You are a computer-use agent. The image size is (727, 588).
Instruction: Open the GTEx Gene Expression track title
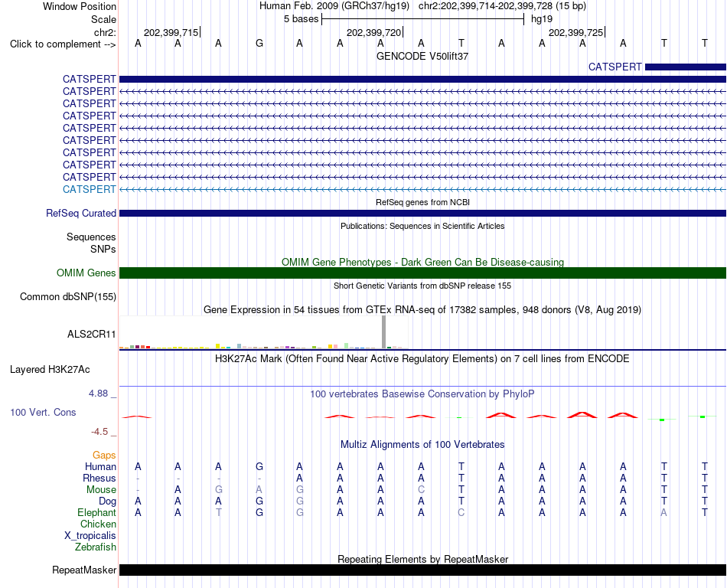(422, 310)
